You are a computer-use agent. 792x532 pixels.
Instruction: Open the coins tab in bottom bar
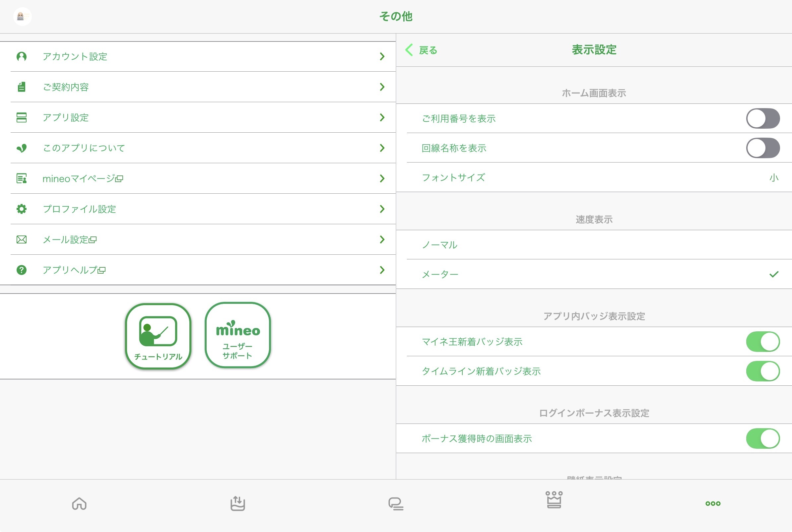[396, 503]
